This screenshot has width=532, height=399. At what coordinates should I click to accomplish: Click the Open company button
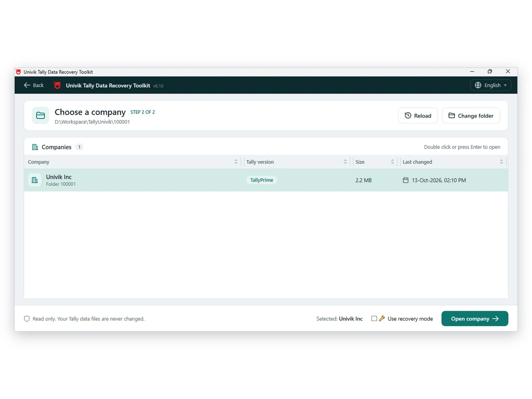(475, 318)
